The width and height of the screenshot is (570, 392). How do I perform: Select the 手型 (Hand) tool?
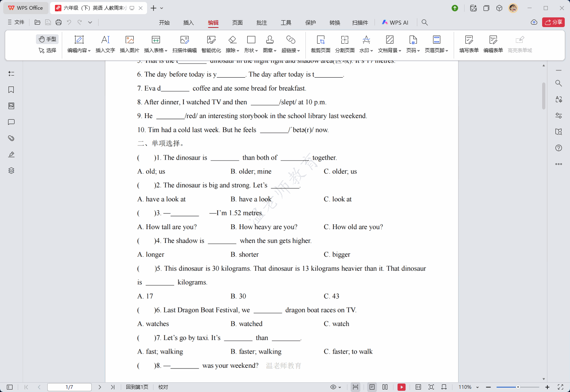pyautogui.click(x=47, y=39)
